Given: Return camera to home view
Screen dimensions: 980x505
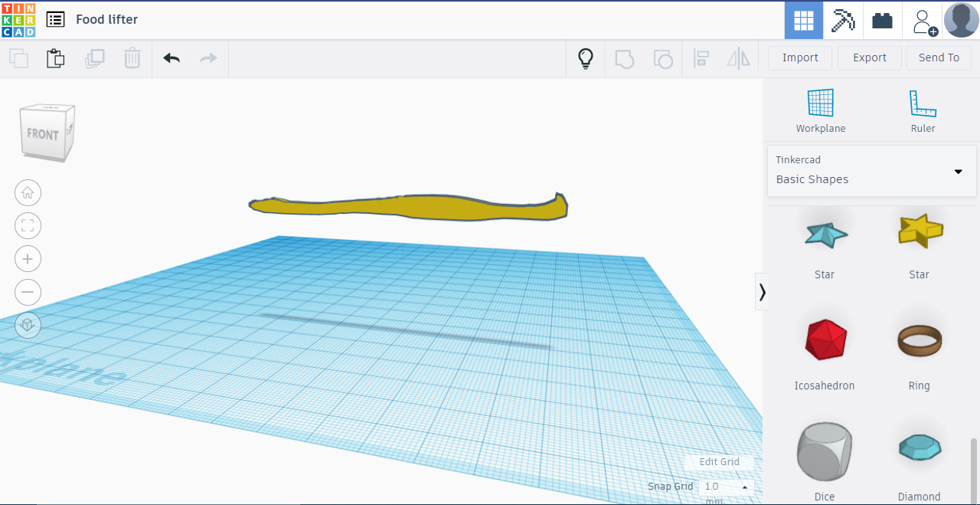Looking at the screenshot, I should point(28,192).
